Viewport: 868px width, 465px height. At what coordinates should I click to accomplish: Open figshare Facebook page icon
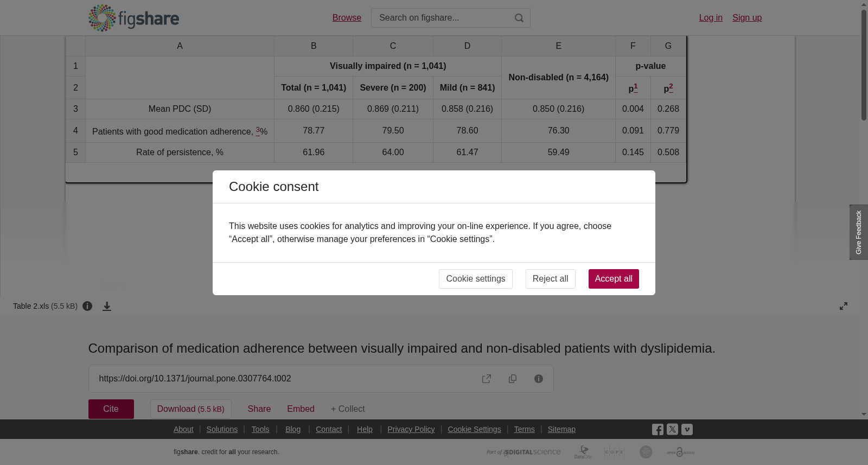(658, 430)
